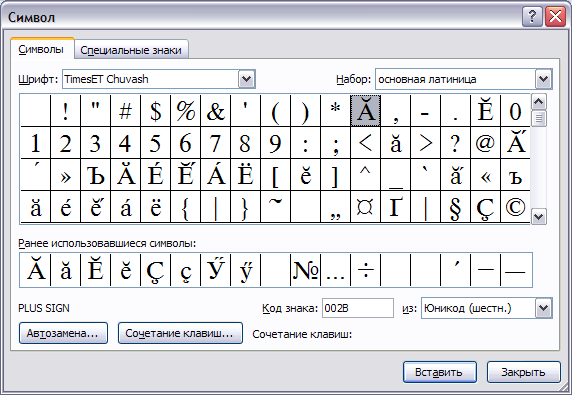Choose the percent % symbol
Image resolution: width=573 pixels, height=396 pixels.
tap(185, 111)
